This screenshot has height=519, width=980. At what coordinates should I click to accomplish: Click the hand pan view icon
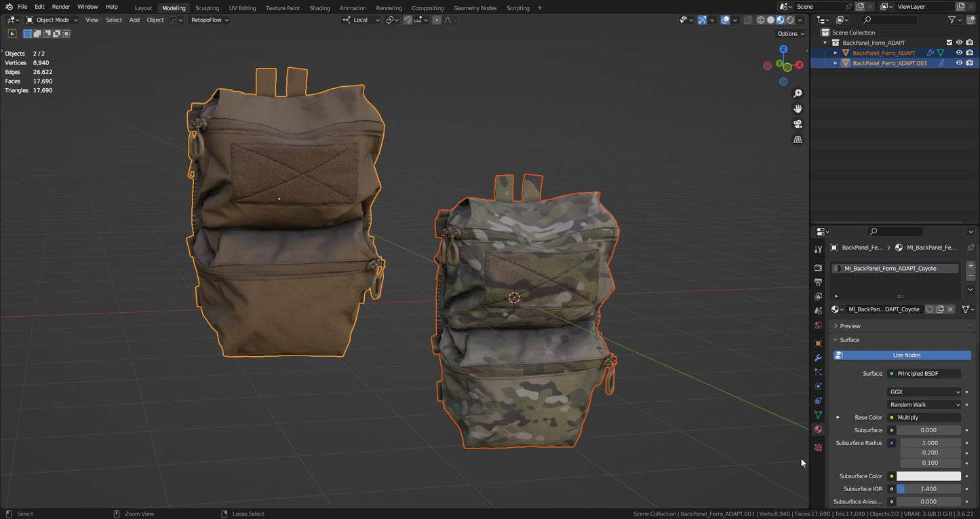798,109
